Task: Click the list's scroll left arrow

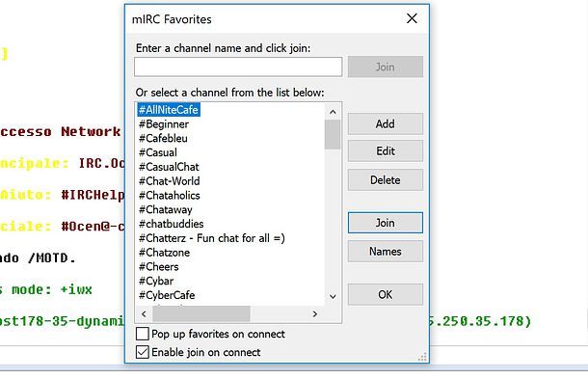Action: pyautogui.click(x=144, y=313)
